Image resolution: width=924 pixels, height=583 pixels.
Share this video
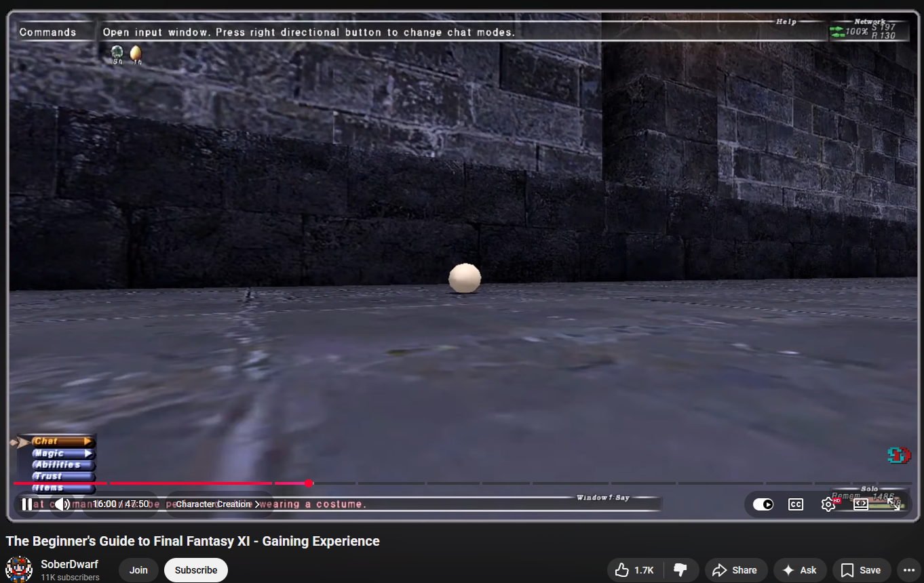[736, 570]
